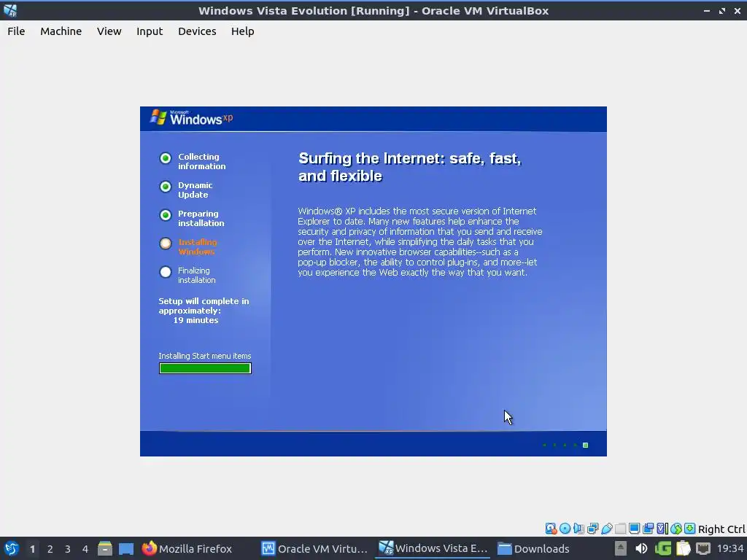Open the Devices menu
This screenshot has width=747, height=560.
coord(197,31)
